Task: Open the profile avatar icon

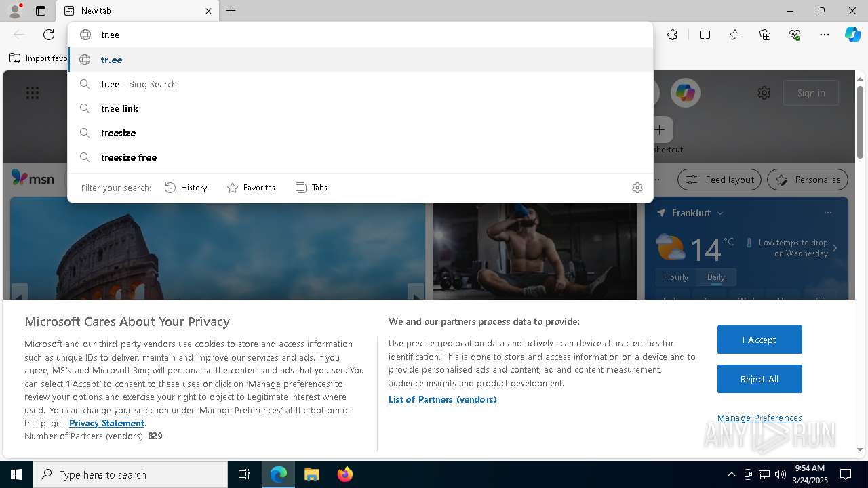Action: coord(14,11)
